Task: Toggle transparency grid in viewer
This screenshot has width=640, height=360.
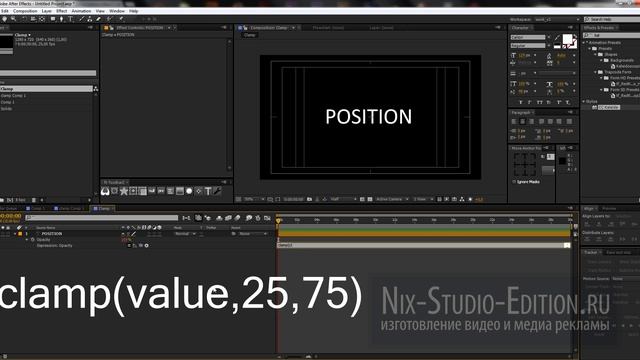Action: coord(370,199)
